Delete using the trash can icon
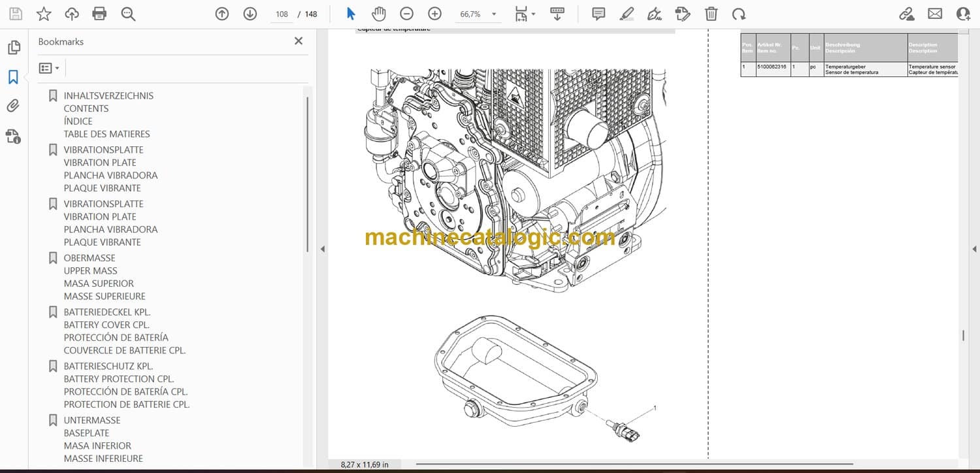980x473 pixels. tap(711, 14)
